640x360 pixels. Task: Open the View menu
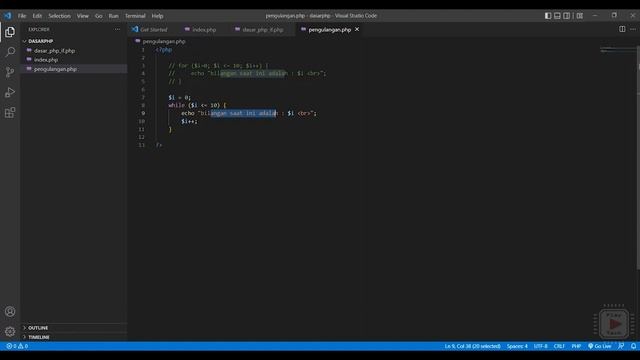click(82, 16)
